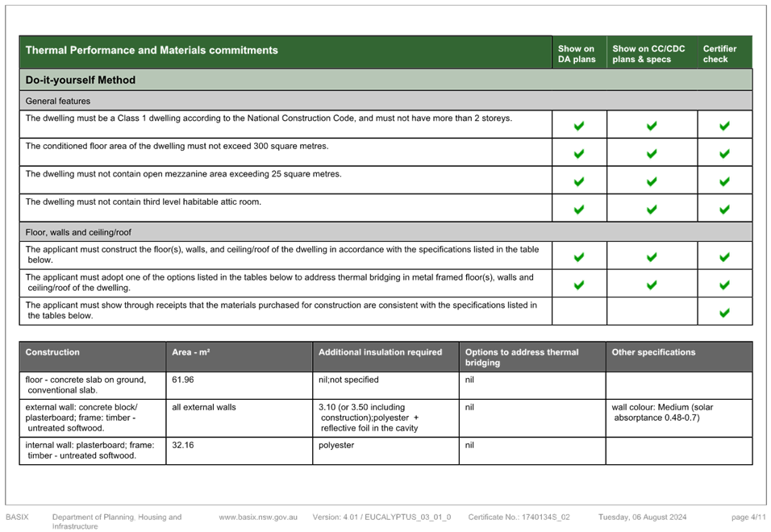Open the www.basix.nsw.gov.au footer link
The height and width of the screenshot is (532, 771).
click(x=258, y=517)
